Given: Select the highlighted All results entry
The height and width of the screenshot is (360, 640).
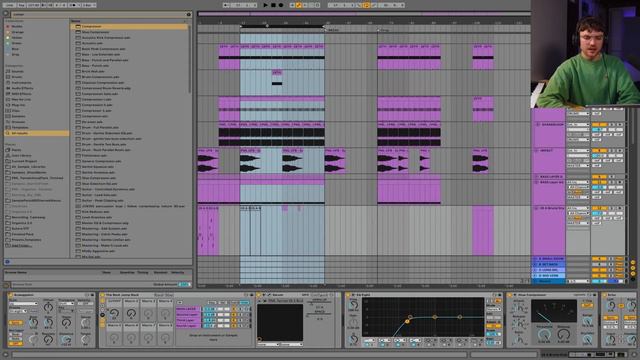Looking at the screenshot, I should [37, 133].
